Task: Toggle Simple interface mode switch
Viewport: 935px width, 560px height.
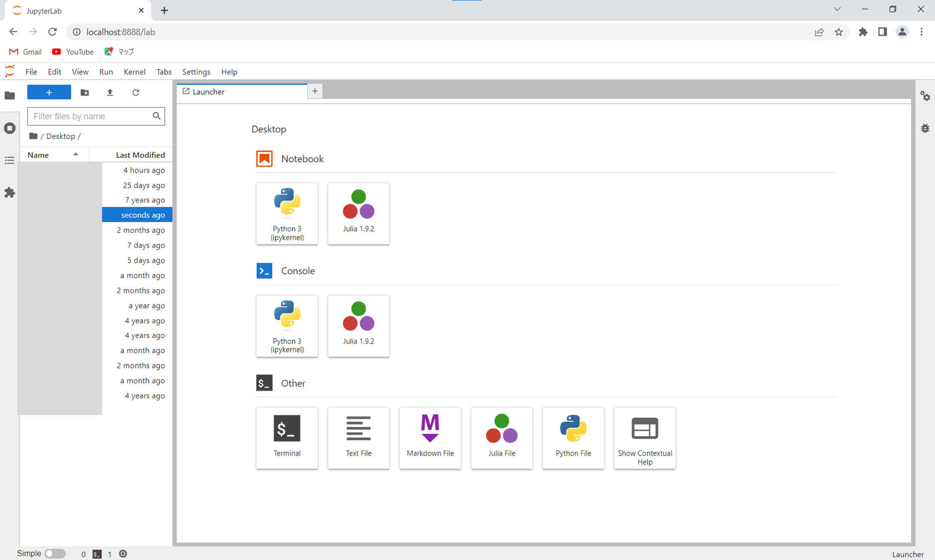Action: [x=55, y=554]
